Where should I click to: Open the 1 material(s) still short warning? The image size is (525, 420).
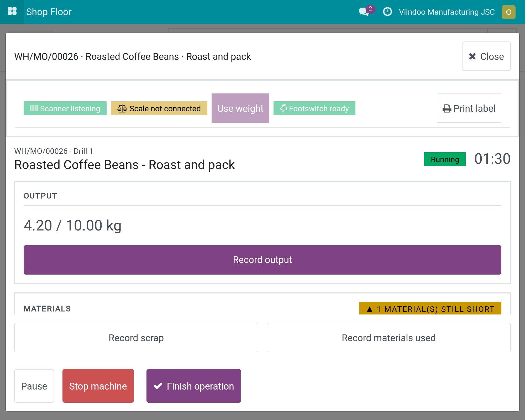pos(430,309)
